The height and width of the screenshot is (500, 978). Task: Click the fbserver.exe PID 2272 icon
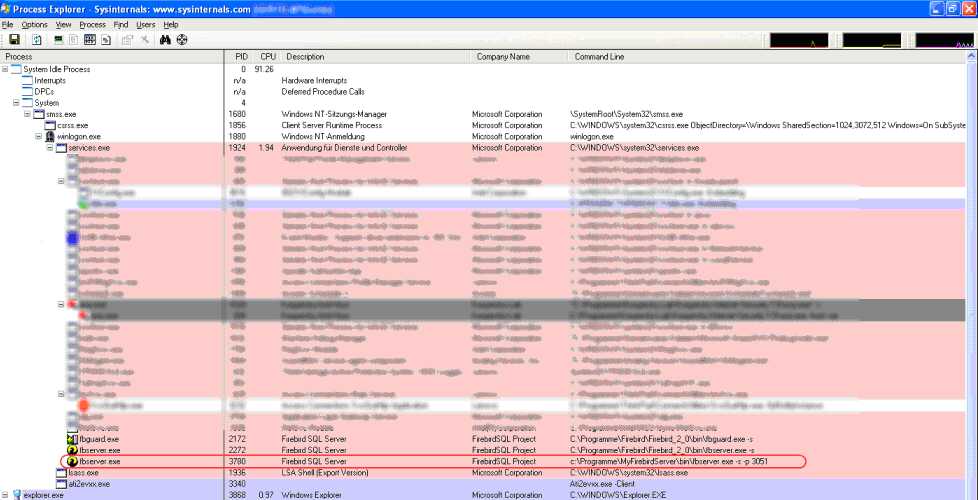tap(72, 450)
